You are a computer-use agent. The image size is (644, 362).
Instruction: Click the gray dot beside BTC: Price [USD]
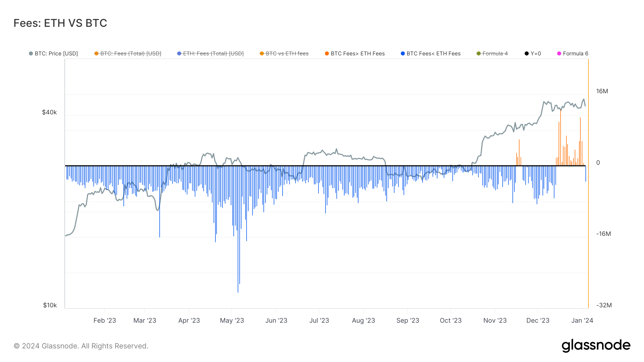31,54
